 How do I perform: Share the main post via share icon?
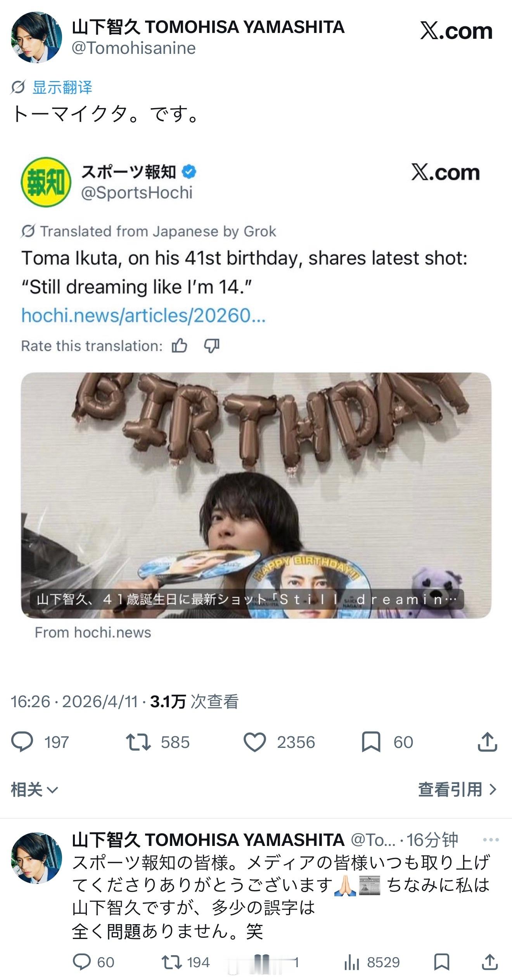click(487, 742)
